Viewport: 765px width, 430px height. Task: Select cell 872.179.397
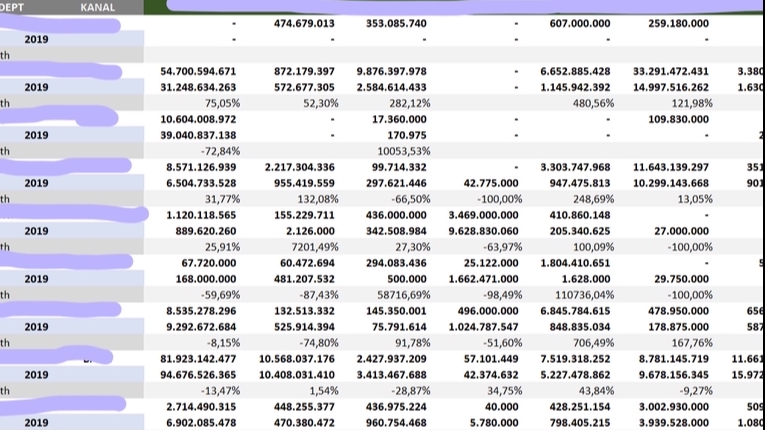pyautogui.click(x=304, y=71)
